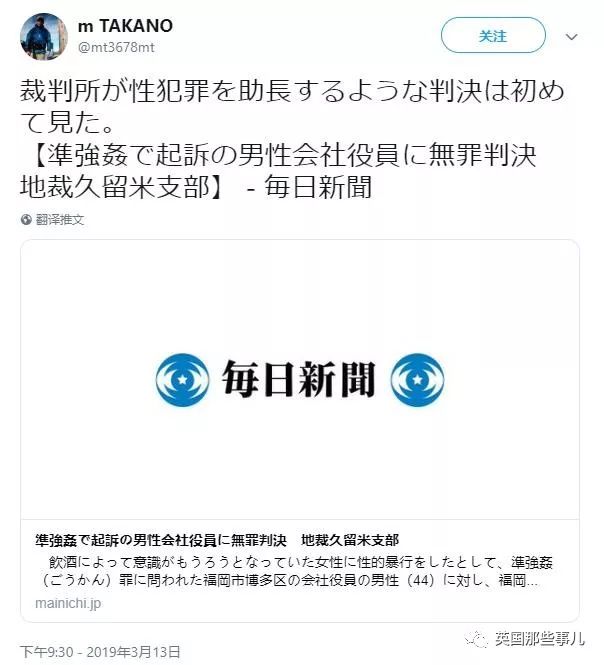This screenshot has height=665, width=604.
Task: Click the 英国那些事儿 watermark text
Action: [x=540, y=639]
